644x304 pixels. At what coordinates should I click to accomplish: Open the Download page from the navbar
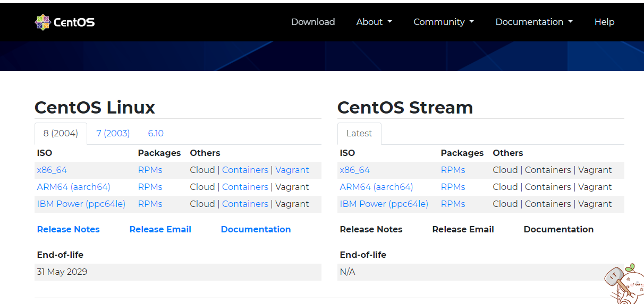[313, 22]
